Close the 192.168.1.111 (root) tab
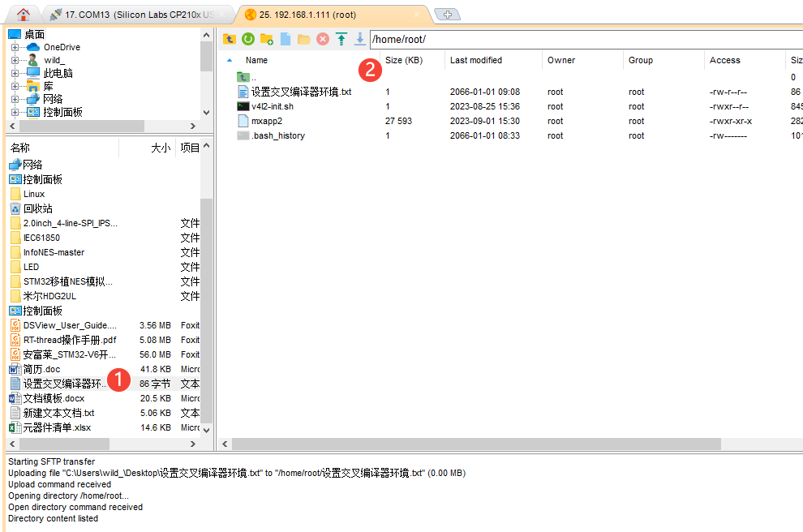Screen dimensions: 803x532 point(416,15)
